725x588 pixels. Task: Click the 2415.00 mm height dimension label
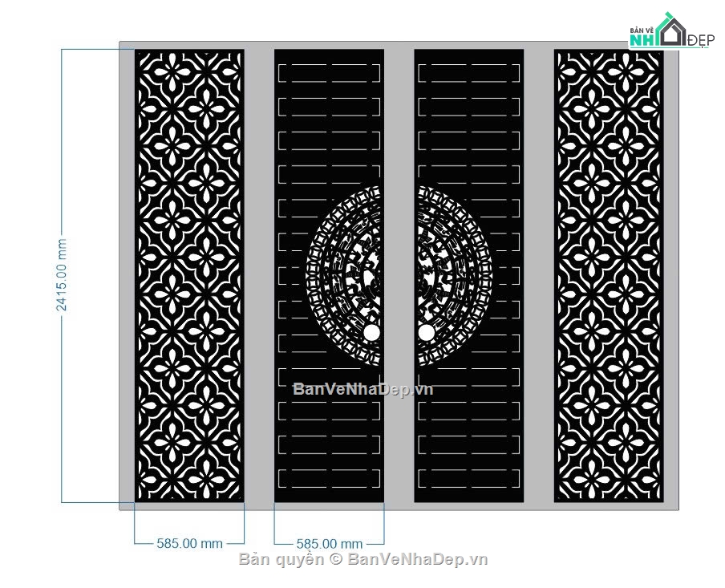click(x=62, y=275)
